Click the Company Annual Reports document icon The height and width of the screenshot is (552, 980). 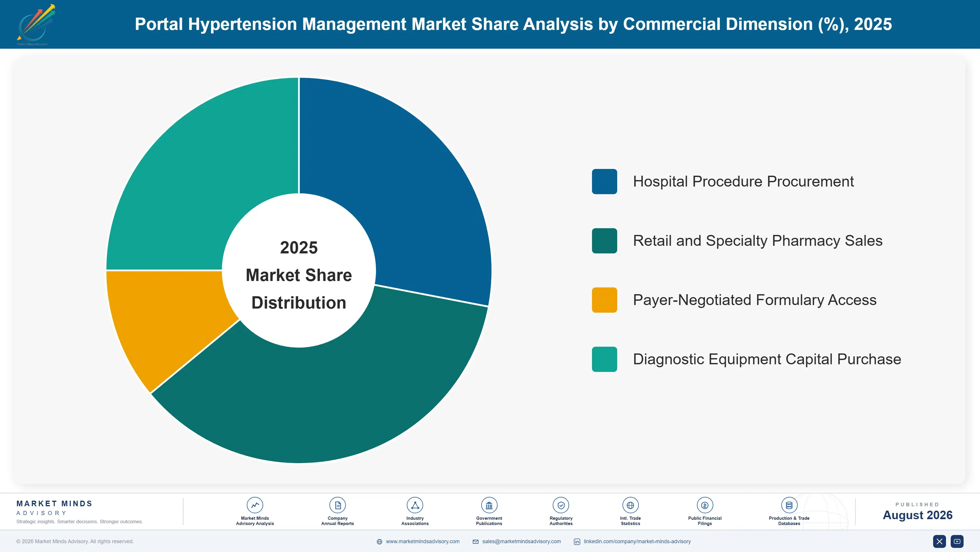pyautogui.click(x=337, y=505)
